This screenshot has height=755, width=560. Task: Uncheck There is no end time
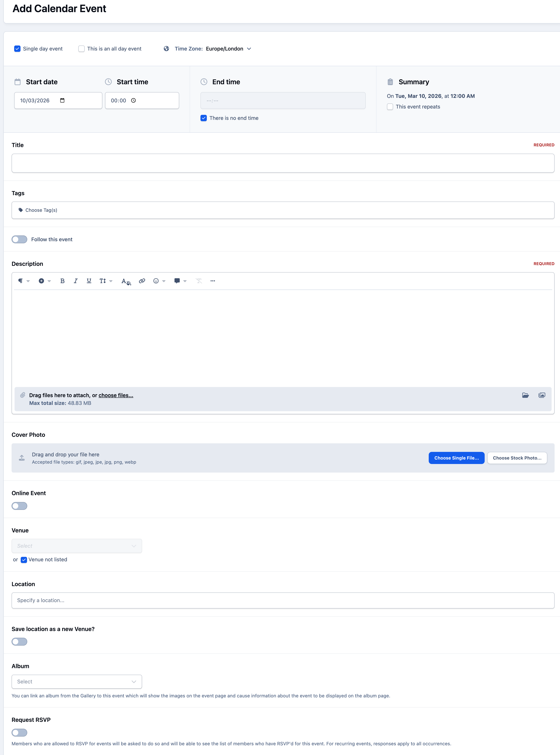click(x=204, y=118)
